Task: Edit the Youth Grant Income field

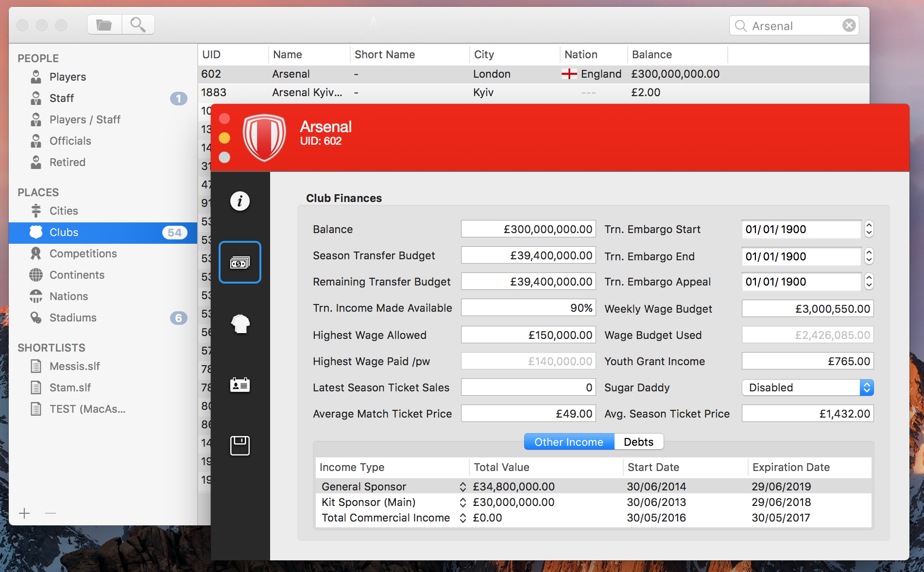Action: (807, 361)
